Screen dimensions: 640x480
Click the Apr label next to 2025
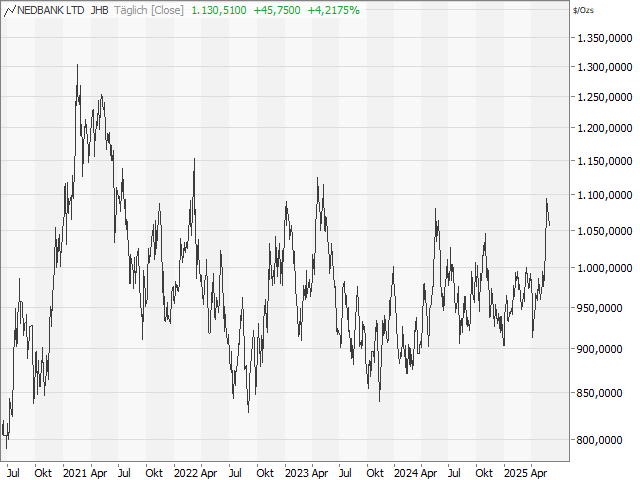point(539,473)
